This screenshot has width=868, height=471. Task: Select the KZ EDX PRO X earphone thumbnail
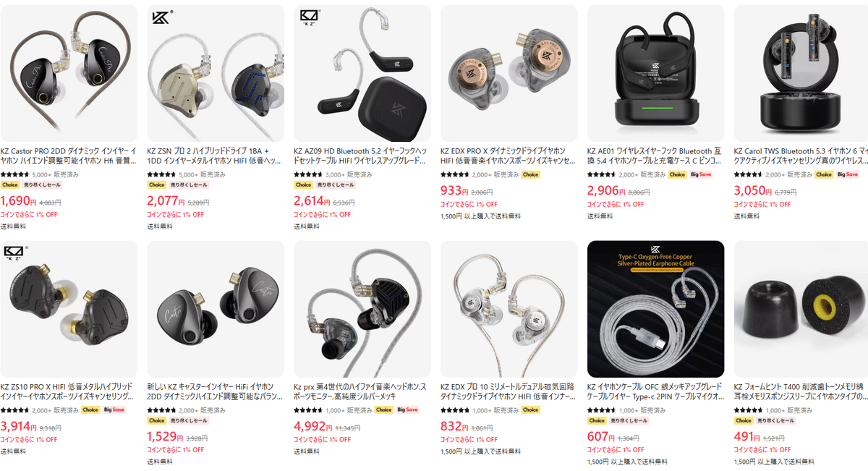pos(509,73)
